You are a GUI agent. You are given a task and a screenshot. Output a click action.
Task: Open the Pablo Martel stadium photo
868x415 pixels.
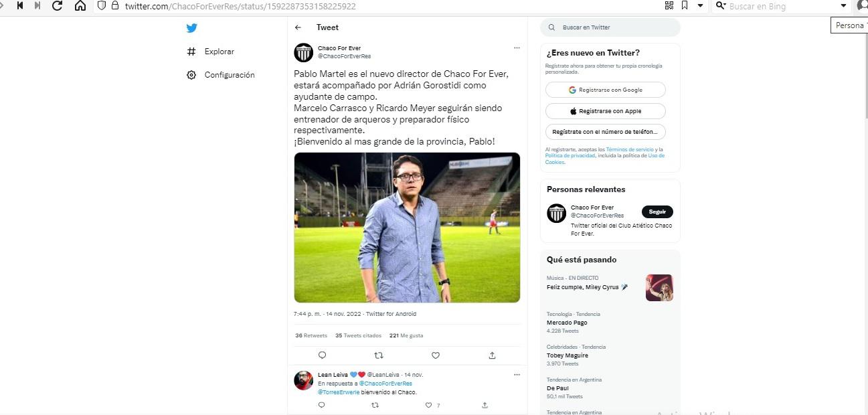coord(407,228)
